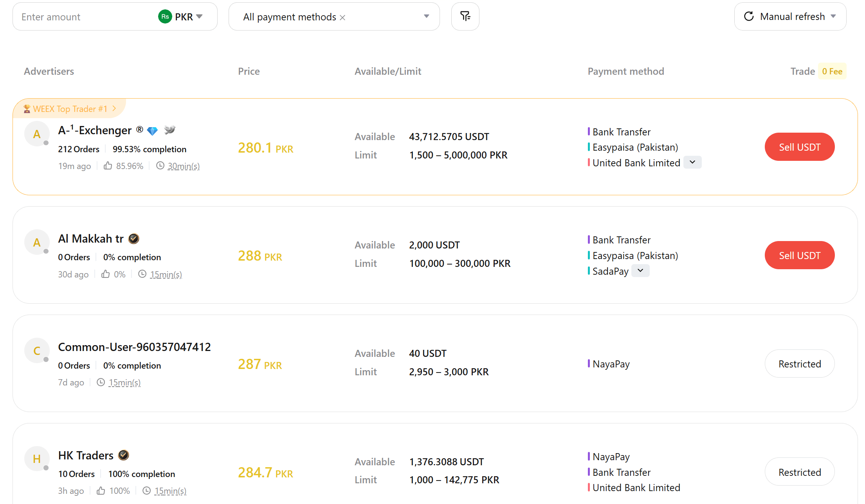
Task: Click the HK Traders avatar letter H
Action: click(37, 459)
